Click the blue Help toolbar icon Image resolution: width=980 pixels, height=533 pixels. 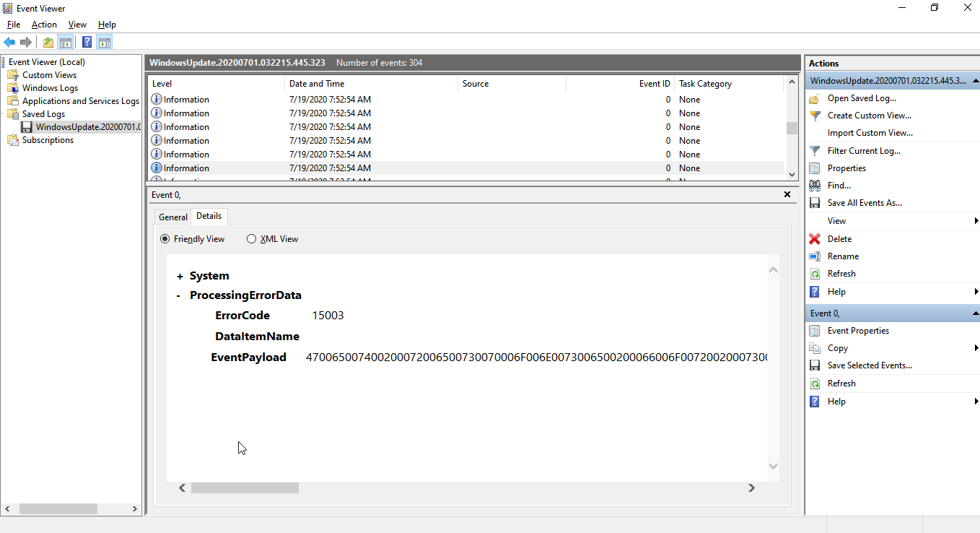point(87,42)
